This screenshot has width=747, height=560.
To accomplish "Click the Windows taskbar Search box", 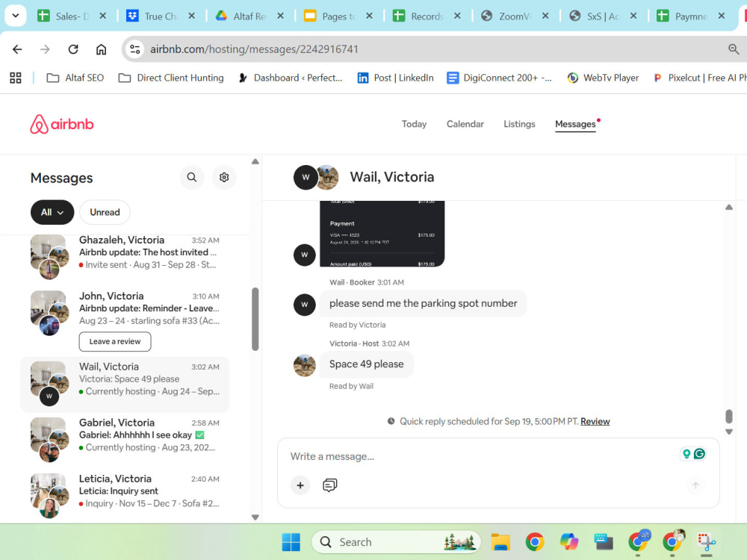I will pyautogui.click(x=396, y=542).
